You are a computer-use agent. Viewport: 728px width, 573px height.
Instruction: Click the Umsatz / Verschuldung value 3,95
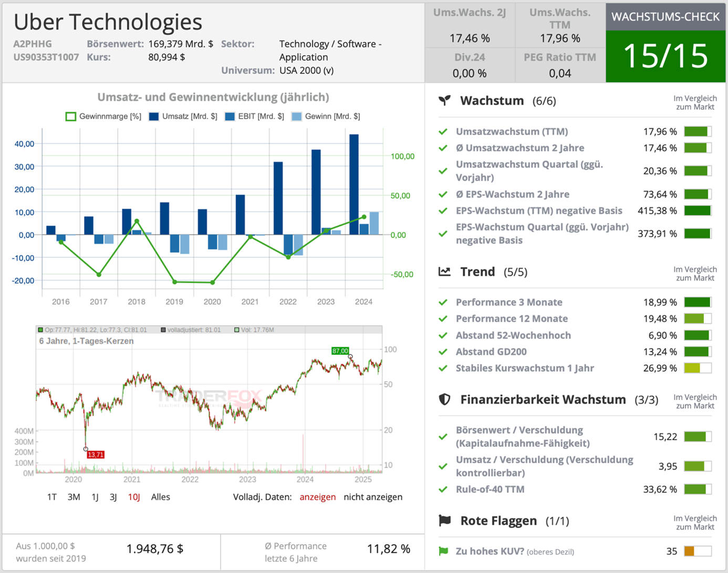668,466
